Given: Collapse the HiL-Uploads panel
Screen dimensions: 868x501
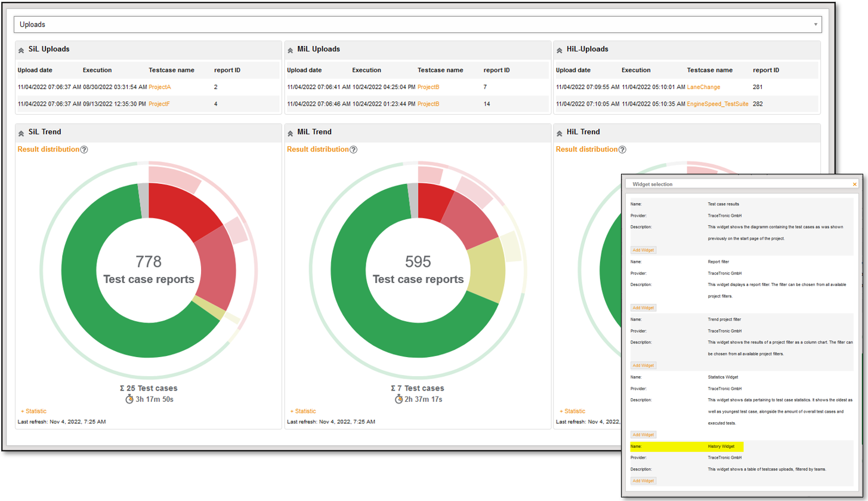Looking at the screenshot, I should [x=558, y=49].
